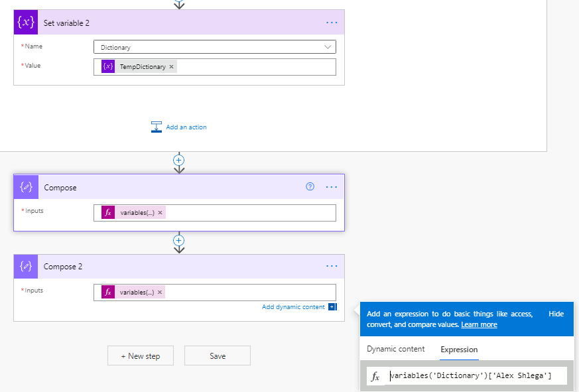Open Set variable 2 ellipsis menu
Viewport: 579px width, 392px height.
pyautogui.click(x=332, y=23)
